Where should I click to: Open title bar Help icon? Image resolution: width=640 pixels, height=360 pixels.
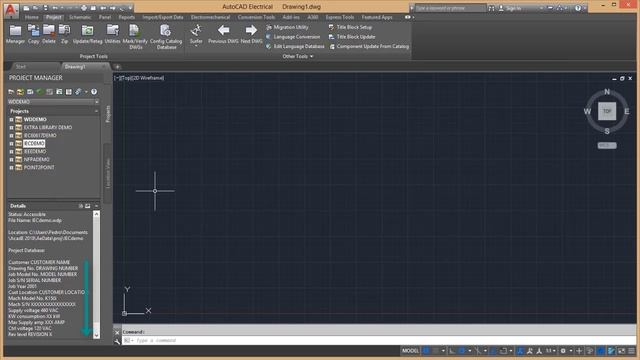[578, 8]
